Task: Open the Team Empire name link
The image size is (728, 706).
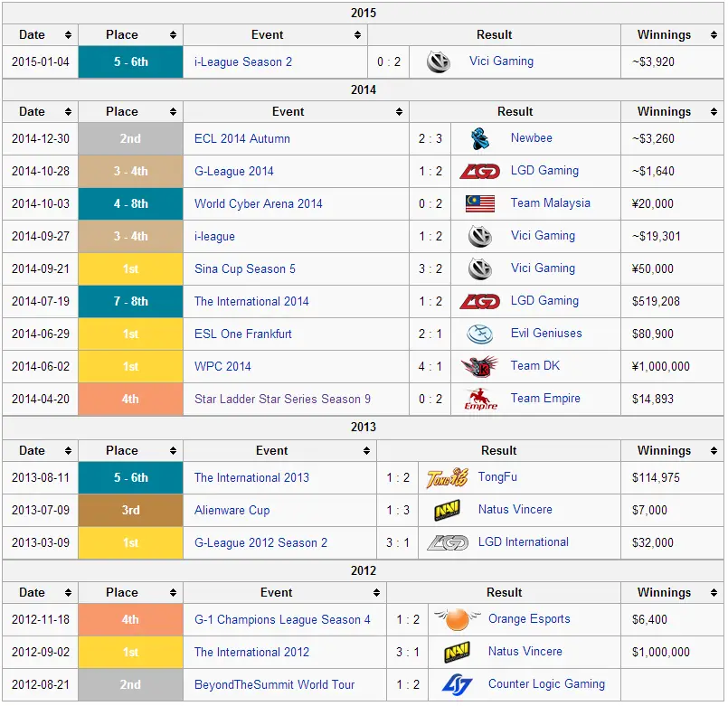Action: (545, 398)
